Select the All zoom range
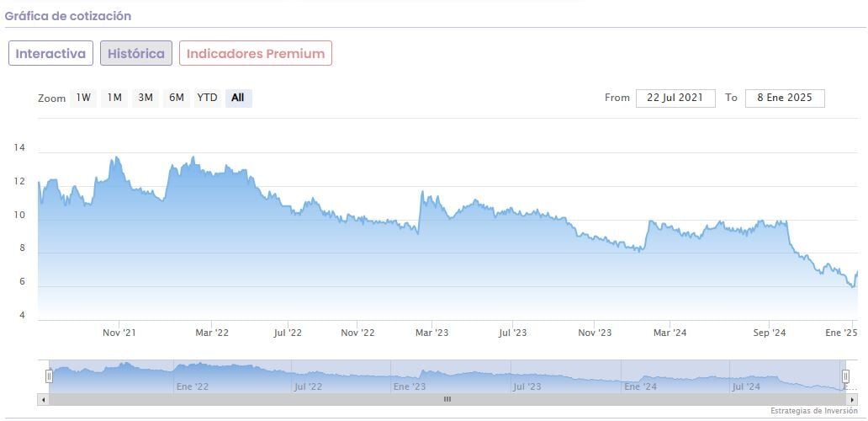The width and height of the screenshot is (868, 421). click(x=238, y=98)
